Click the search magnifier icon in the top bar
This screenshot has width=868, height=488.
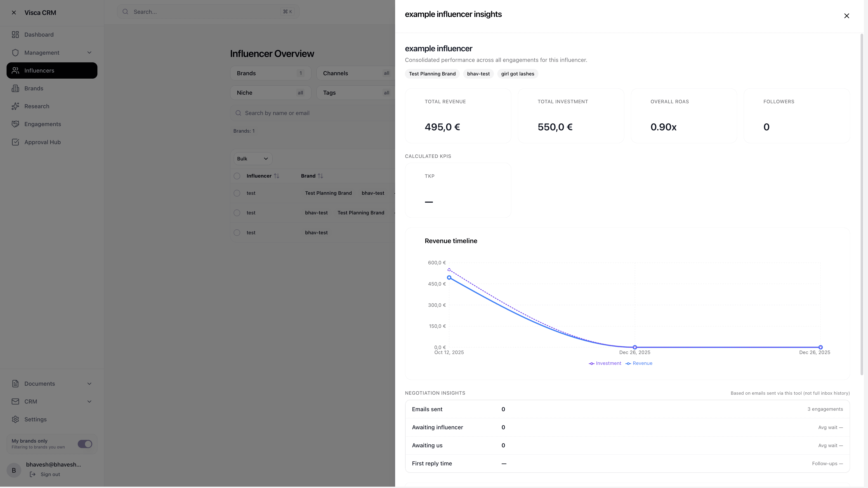(x=125, y=12)
